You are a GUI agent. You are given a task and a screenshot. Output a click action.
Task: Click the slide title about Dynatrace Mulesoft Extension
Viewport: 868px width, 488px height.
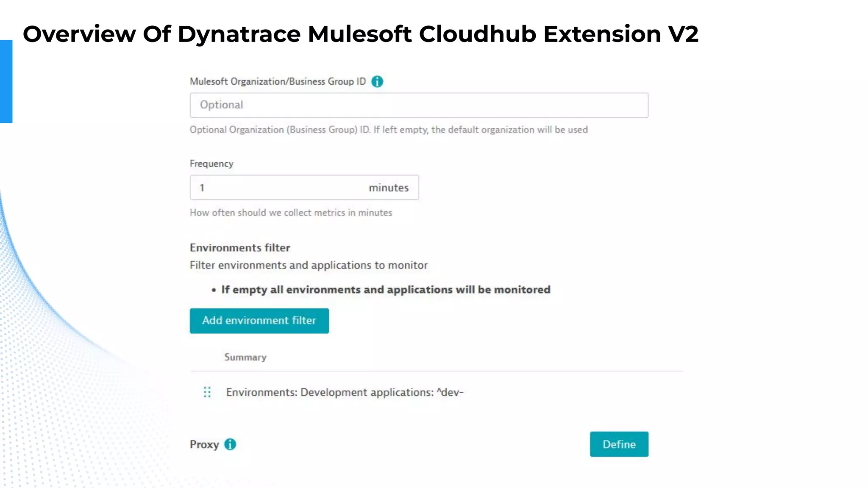pos(360,34)
